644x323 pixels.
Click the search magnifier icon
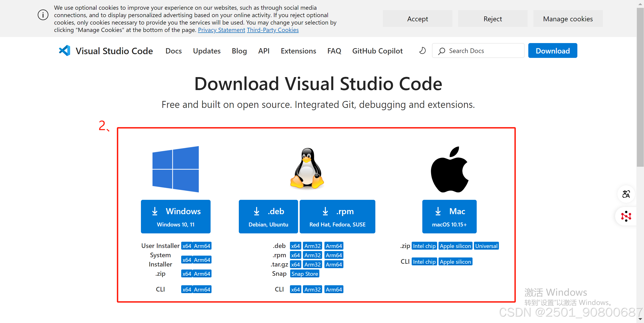click(442, 51)
